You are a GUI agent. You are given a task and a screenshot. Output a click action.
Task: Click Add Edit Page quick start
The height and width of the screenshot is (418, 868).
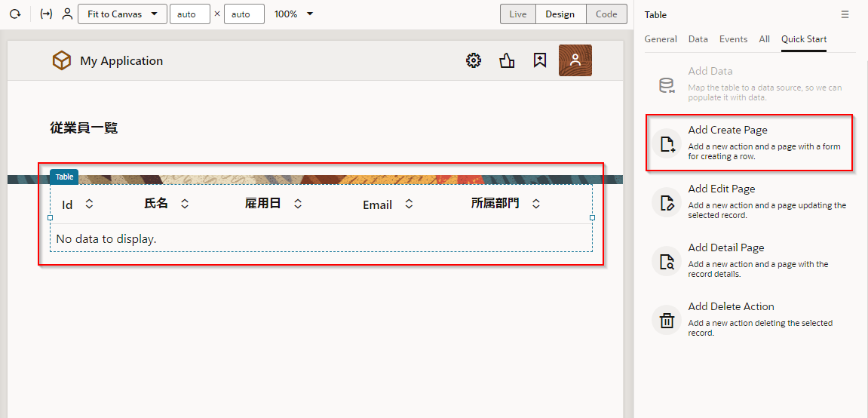point(721,189)
